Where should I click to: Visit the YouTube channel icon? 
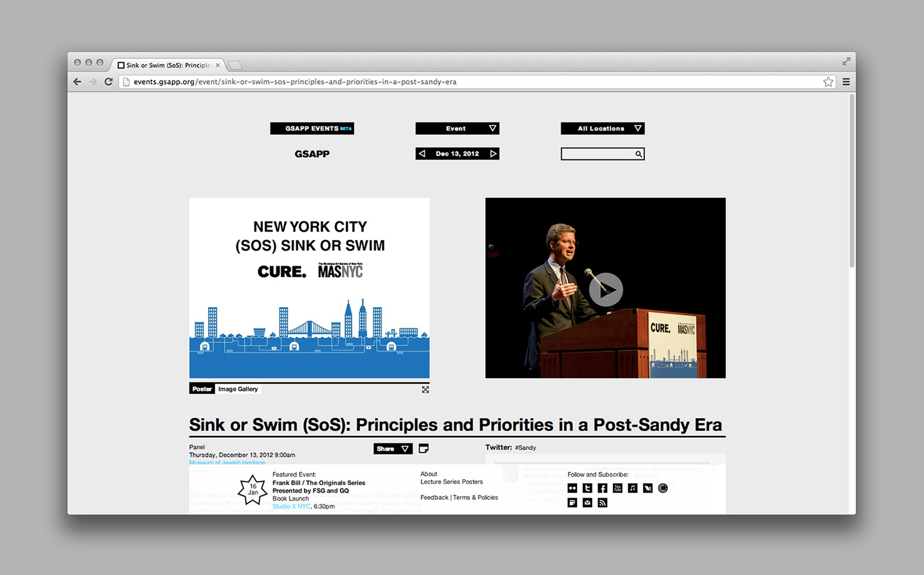(x=617, y=488)
